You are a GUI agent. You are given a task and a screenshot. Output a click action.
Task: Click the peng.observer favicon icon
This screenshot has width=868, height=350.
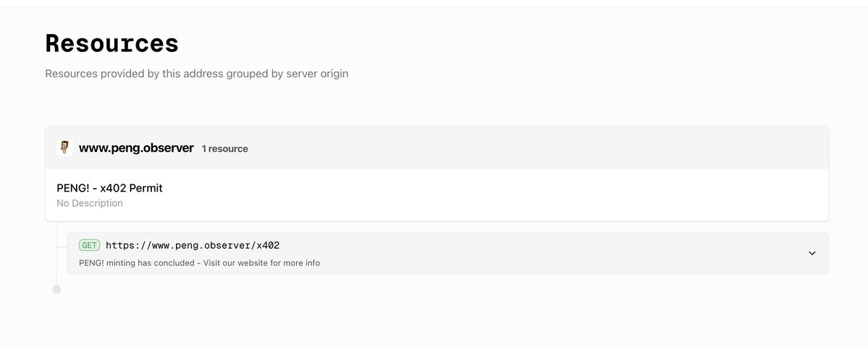tap(64, 148)
